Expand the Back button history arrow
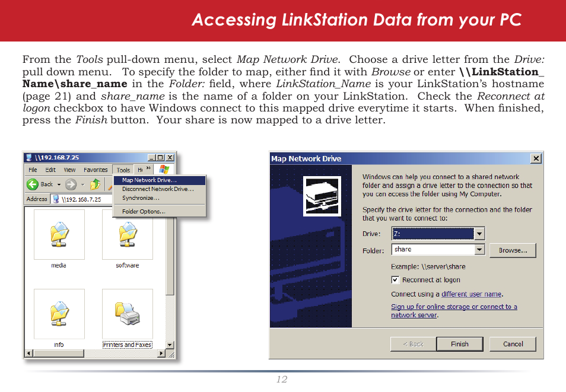Image resolution: width=566 pixels, height=392 pixels. pos(59,184)
